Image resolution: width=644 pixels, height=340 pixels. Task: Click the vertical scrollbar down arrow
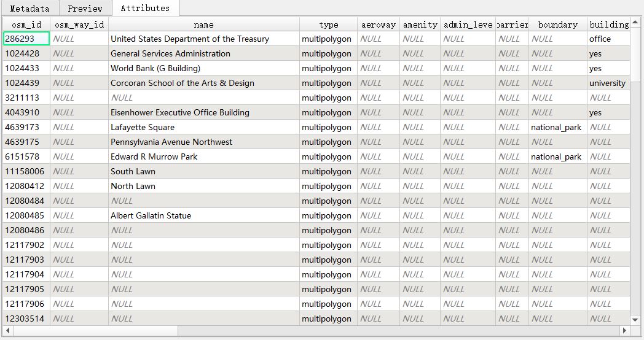click(635, 320)
